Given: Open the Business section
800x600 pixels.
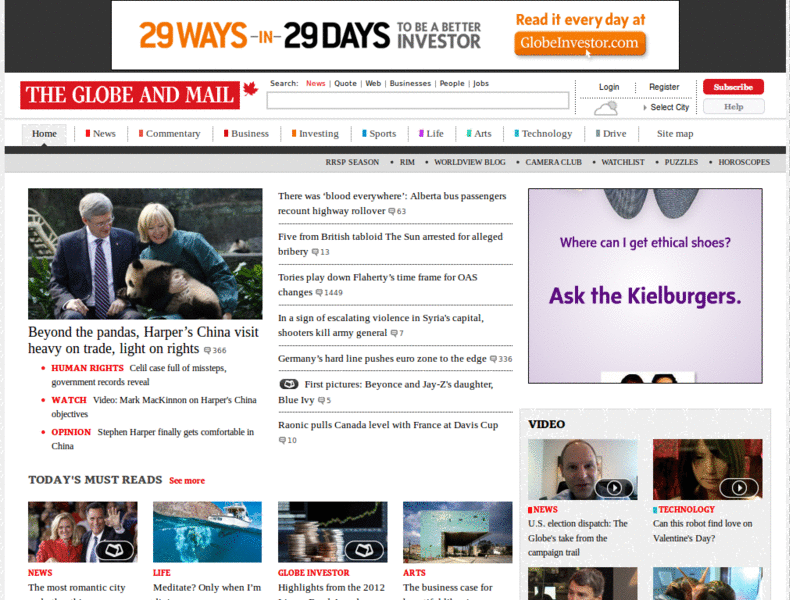Looking at the screenshot, I should (246, 134).
